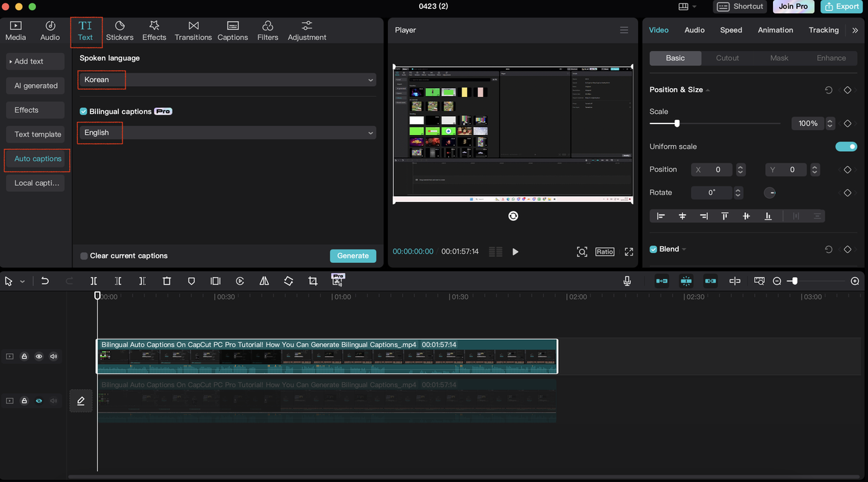
Task: Enter fullscreen player preview
Action: tap(629, 252)
